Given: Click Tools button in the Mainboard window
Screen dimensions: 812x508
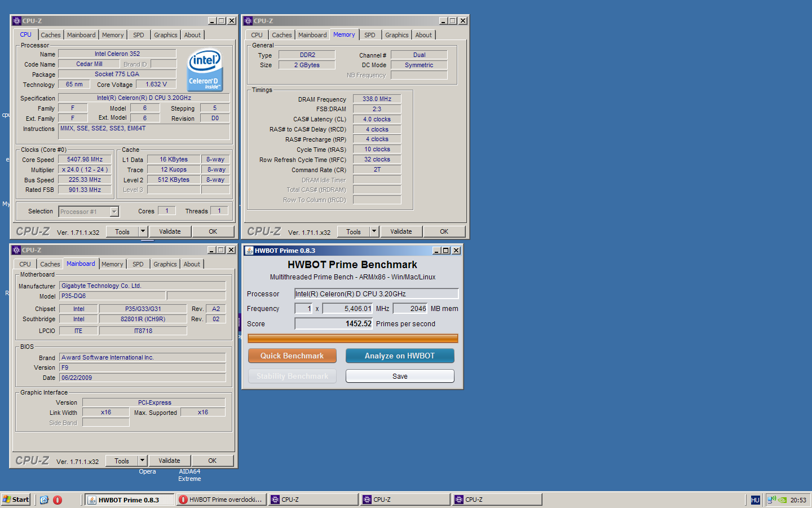Looking at the screenshot, I should pos(122,461).
